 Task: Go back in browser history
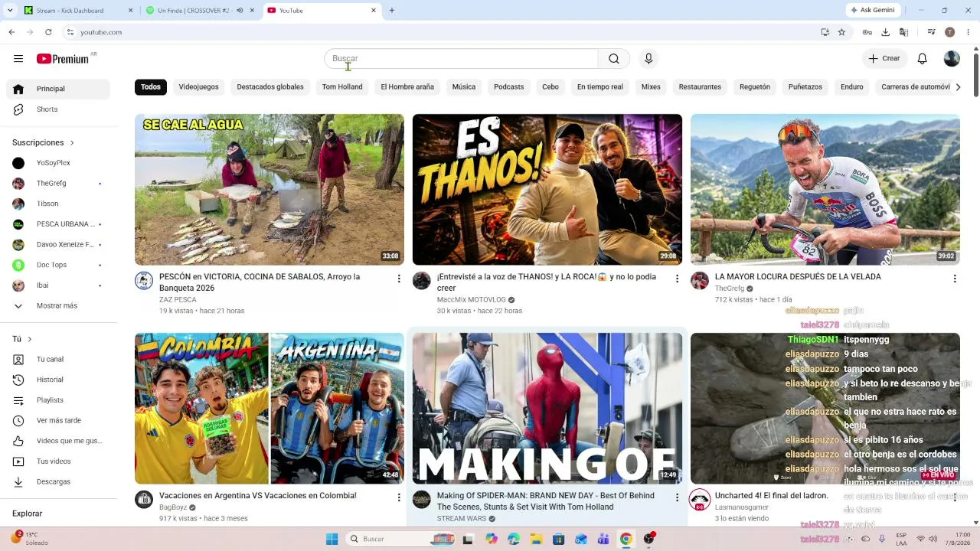pos(11,32)
